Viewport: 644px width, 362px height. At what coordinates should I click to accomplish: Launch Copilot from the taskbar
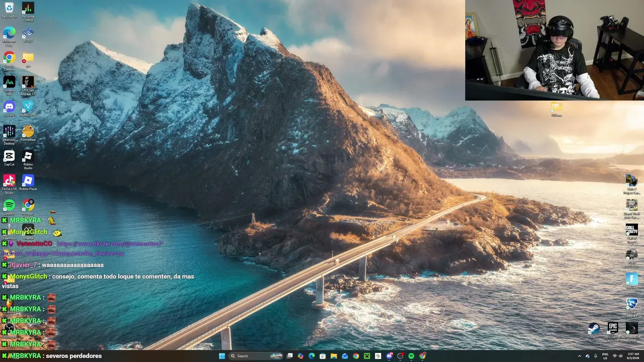[x=301, y=356]
